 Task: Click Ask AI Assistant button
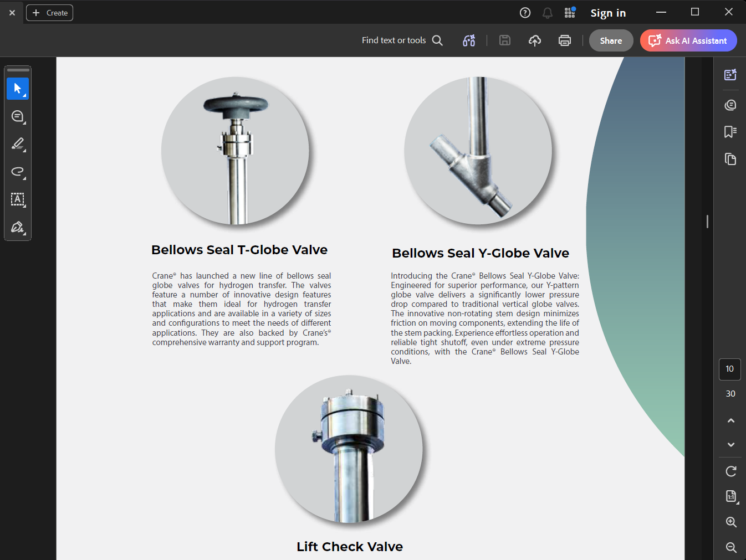(x=688, y=40)
